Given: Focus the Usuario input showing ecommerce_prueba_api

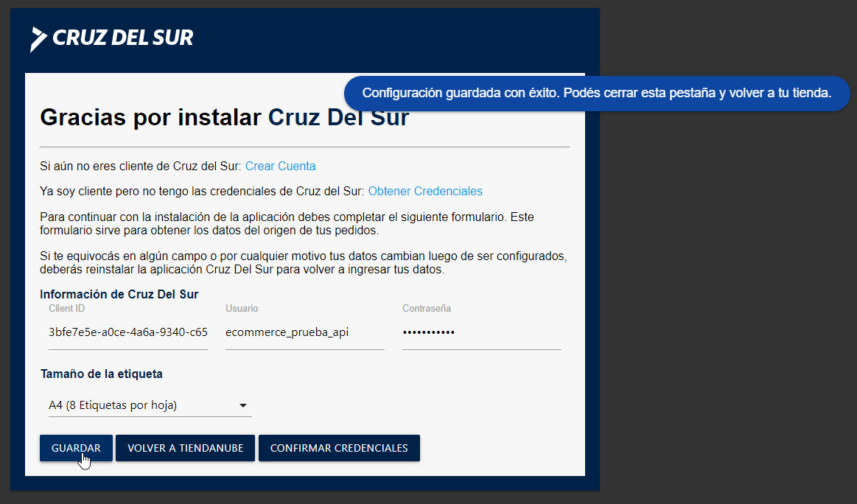Looking at the screenshot, I should 304,332.
